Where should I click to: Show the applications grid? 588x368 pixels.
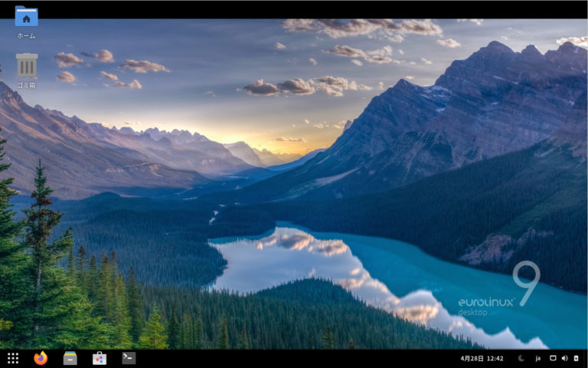pyautogui.click(x=13, y=358)
